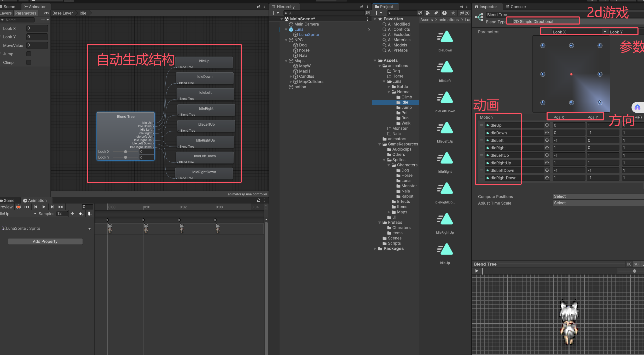Click the Hierarchy panel lock icon
The height and width of the screenshot is (355, 644).
click(362, 7)
